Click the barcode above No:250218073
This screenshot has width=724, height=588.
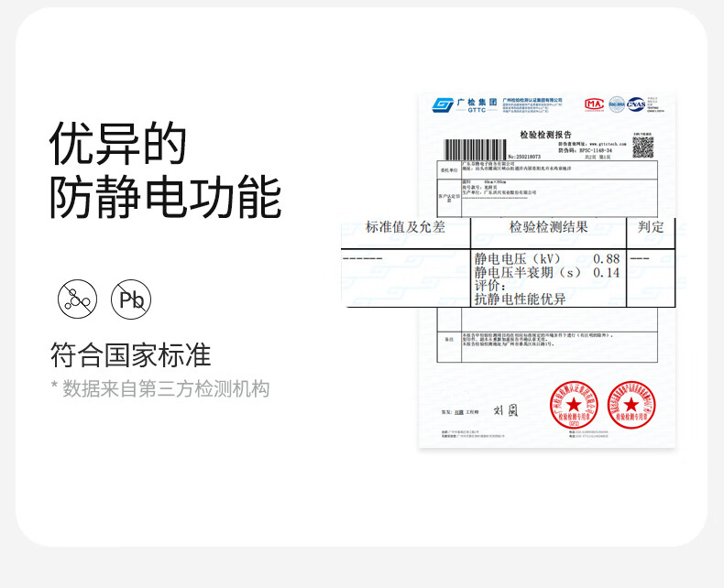pyautogui.click(x=475, y=149)
